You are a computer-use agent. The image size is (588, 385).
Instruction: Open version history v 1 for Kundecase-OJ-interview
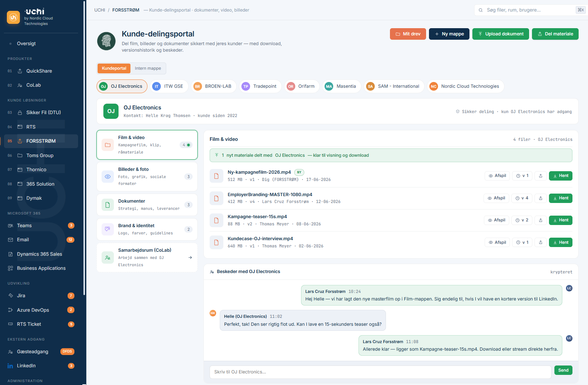(x=522, y=242)
